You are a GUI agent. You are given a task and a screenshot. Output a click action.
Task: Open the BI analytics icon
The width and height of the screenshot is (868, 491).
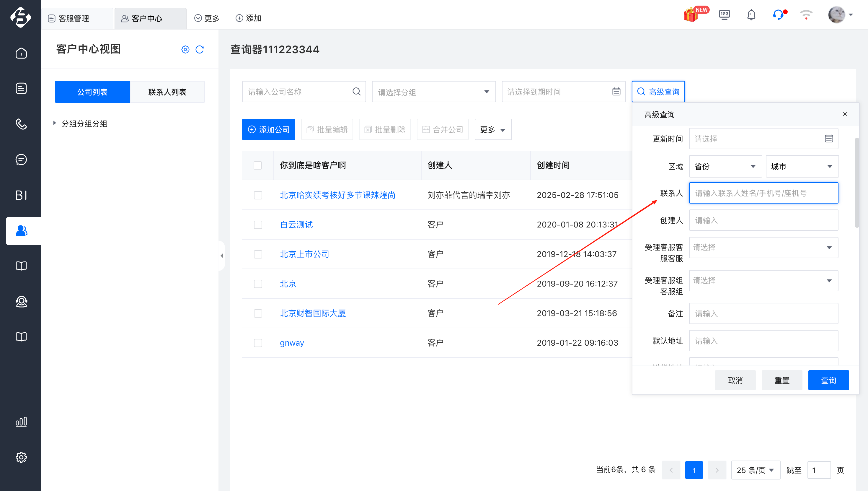[x=21, y=195]
